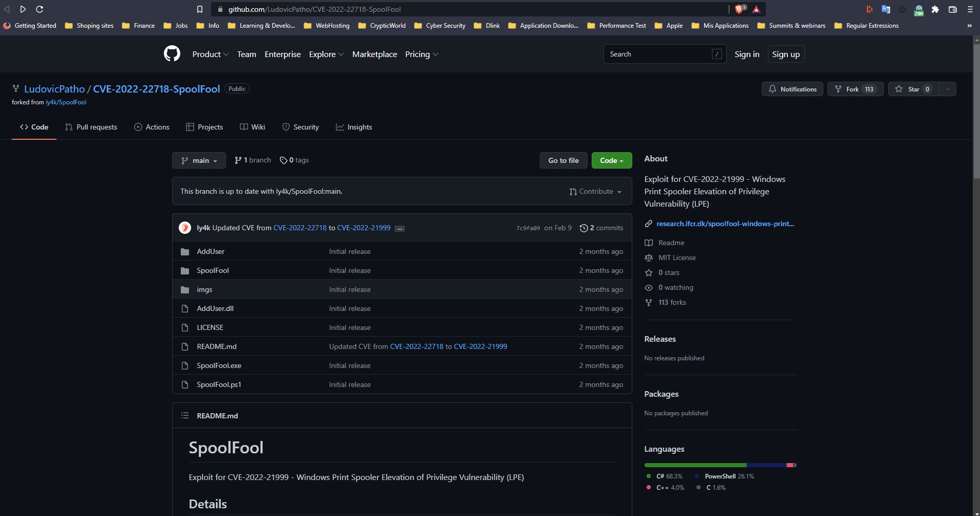Reload the page with refresh icon
This screenshot has height=516, width=980.
pyautogui.click(x=40, y=9)
